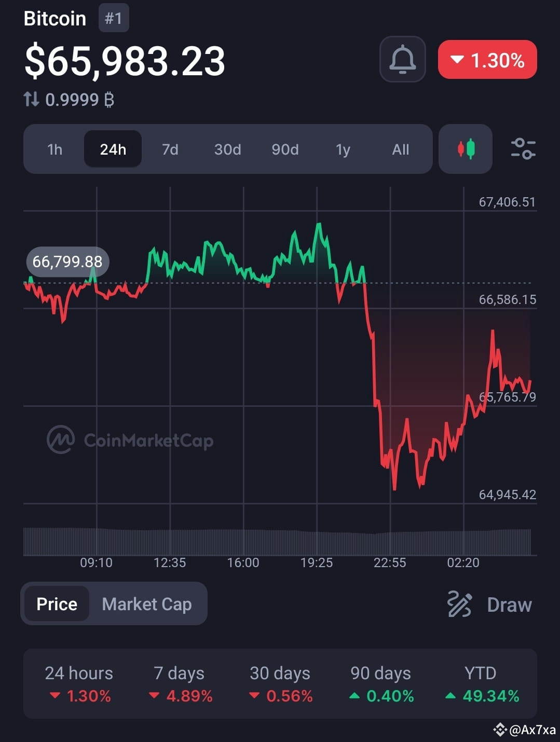The image size is (560, 742).
Task: Open the price alert notification bell
Action: pos(402,59)
